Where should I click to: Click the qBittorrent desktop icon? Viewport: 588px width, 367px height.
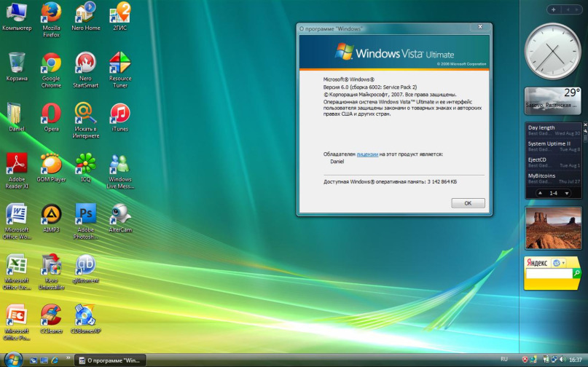[85, 264]
